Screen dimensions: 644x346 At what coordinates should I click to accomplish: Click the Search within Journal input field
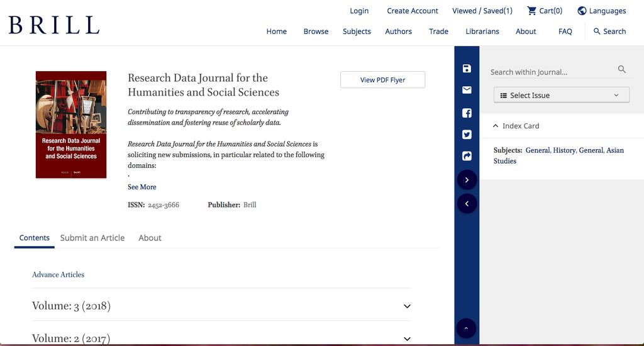[552, 72]
